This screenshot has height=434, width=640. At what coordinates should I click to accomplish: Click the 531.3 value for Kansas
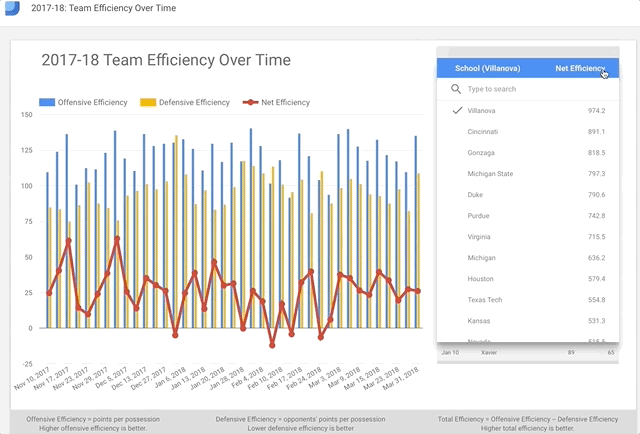coord(596,321)
